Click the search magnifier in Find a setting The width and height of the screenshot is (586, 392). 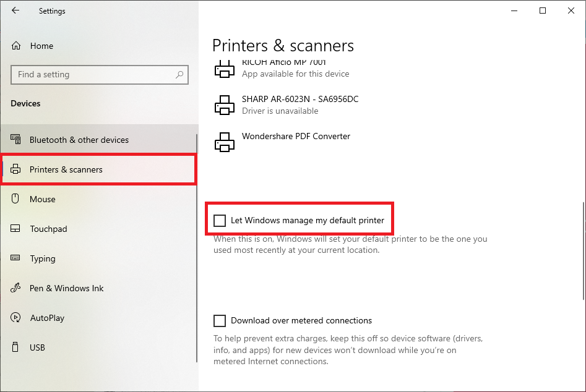(x=179, y=74)
